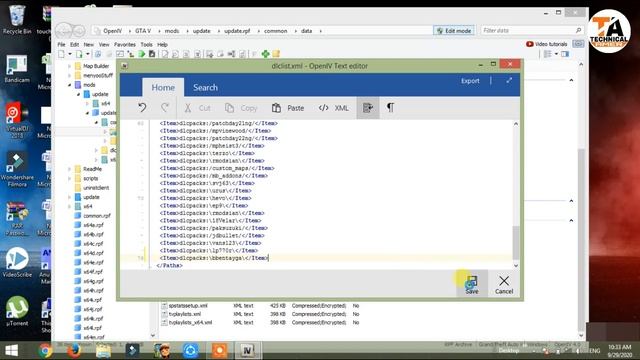Select 'GTA V' in the address breadcrumb
The height and width of the screenshot is (360, 640).
143,31
